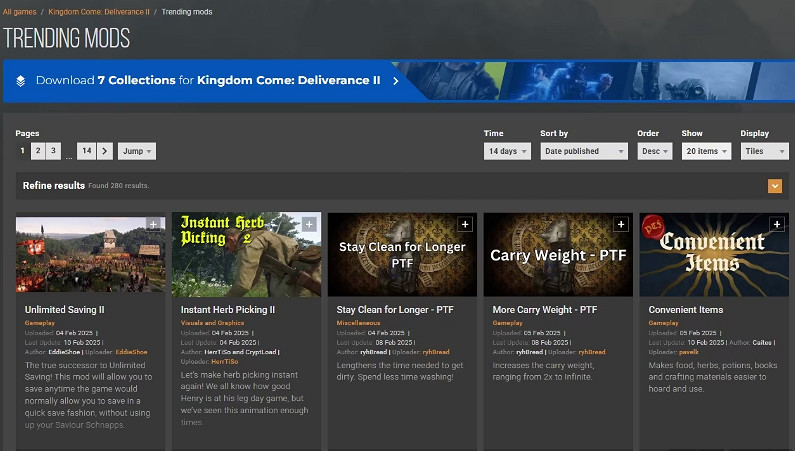795x451 pixels.
Task: Open Sort by dropdown showing Date published
Action: pos(584,151)
